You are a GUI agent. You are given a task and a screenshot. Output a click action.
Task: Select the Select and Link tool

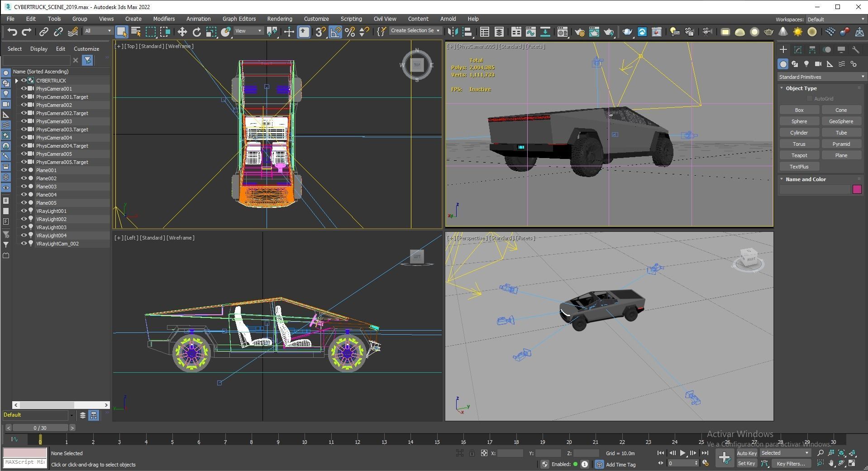click(x=43, y=32)
